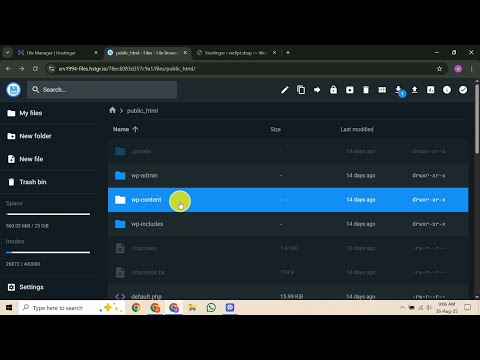Viewport: 480px width, 360px height.
Task: Click the site info icon in address bar
Action: (51, 69)
